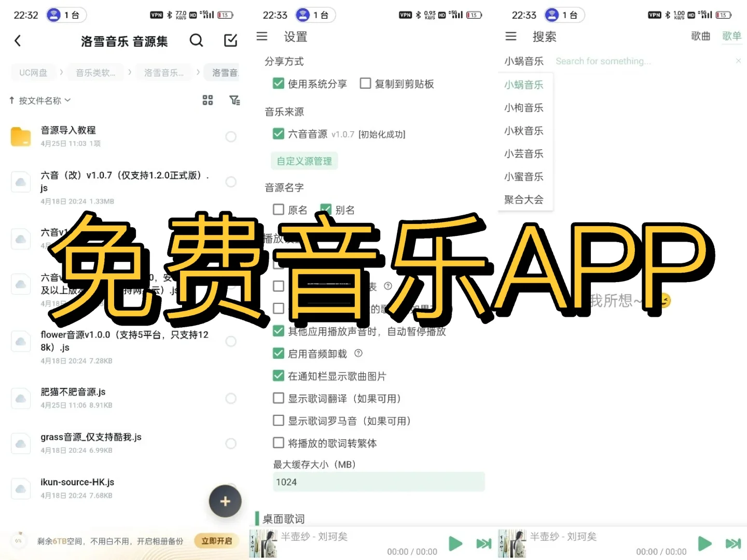Screen dimensions: 747x560
Task: Clear the search field with the × icon
Action: pos(738,61)
